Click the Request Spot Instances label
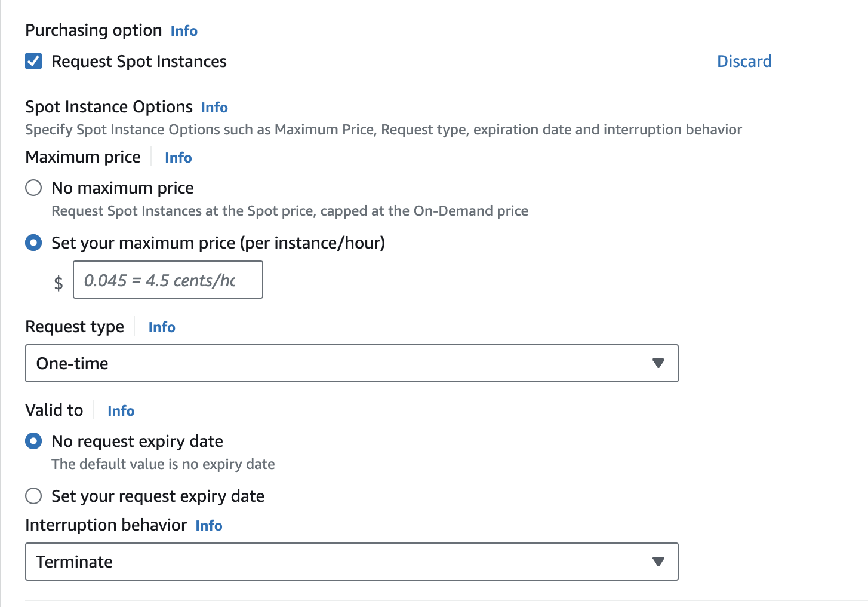Image resolution: width=868 pixels, height=607 pixels. click(x=139, y=62)
